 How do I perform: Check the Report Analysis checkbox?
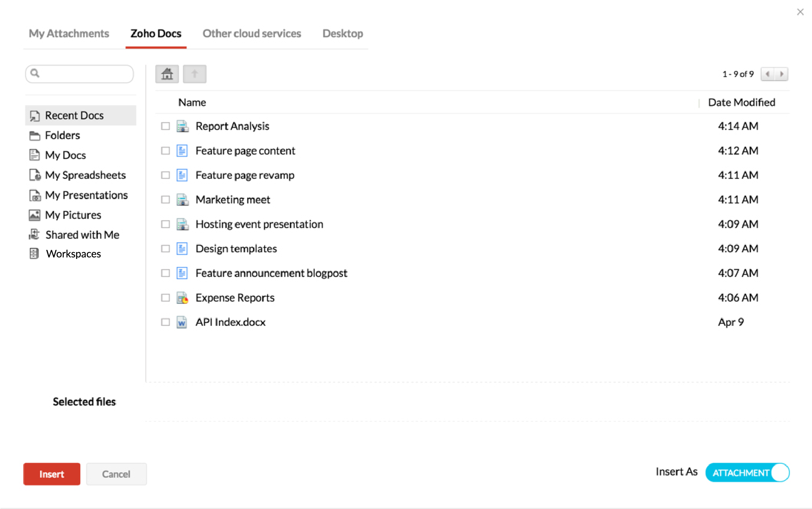(166, 126)
